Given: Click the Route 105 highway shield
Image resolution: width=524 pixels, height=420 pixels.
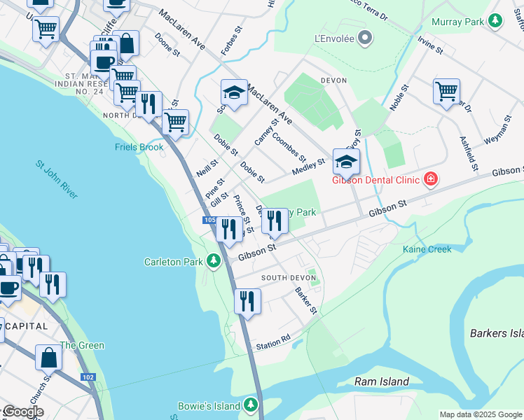Looking at the screenshot, I should tap(210, 220).
